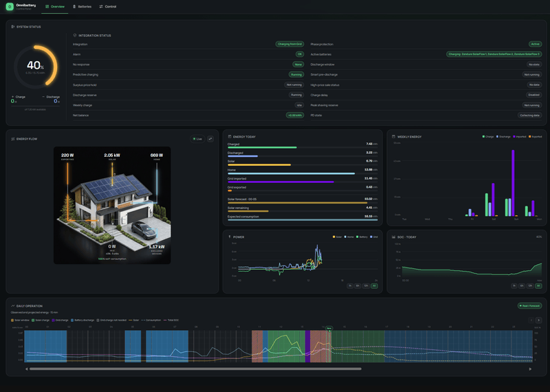550x392 pixels.
Task: Click the Predictive charging Running badge
Action: (296, 75)
